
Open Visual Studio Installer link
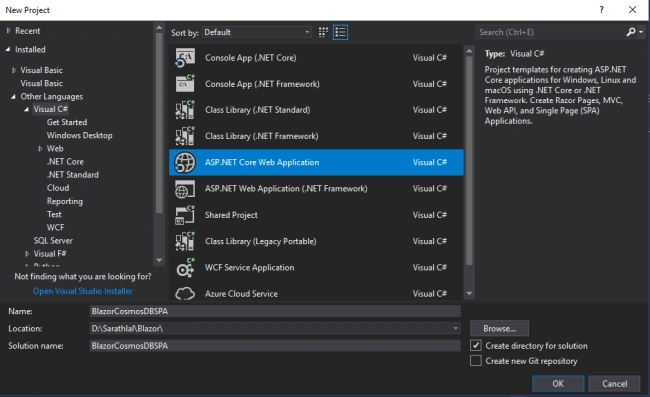82,291
